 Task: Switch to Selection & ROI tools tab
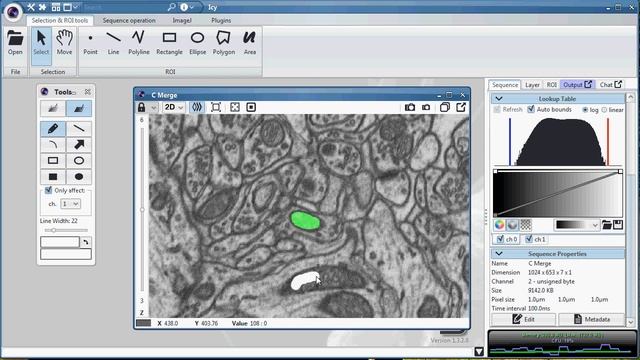60,20
